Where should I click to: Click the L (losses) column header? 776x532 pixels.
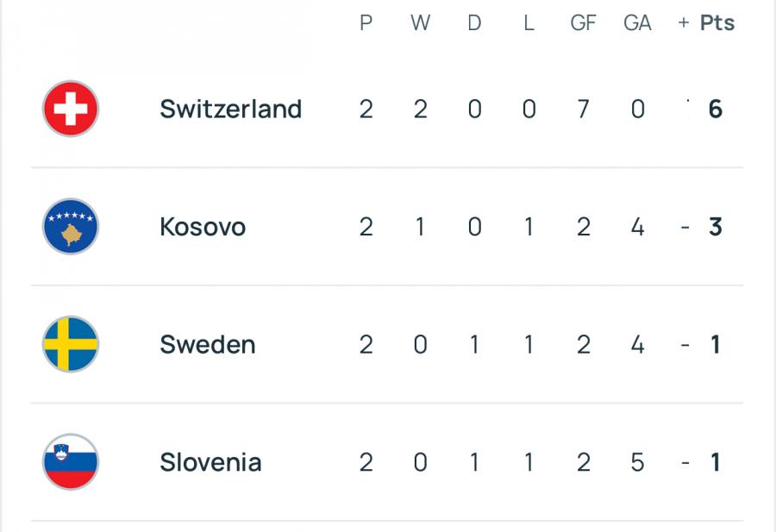(x=529, y=23)
